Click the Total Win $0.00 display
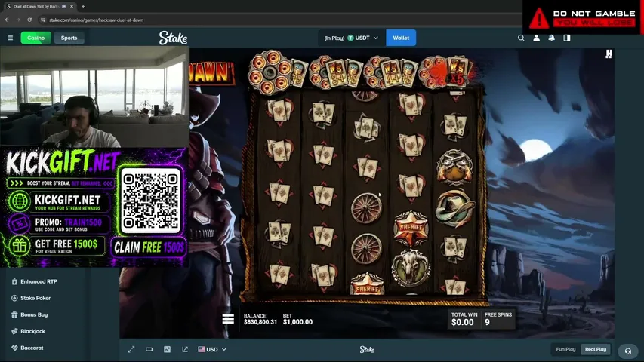Viewport: 644px width, 362px height. pyautogui.click(x=464, y=320)
